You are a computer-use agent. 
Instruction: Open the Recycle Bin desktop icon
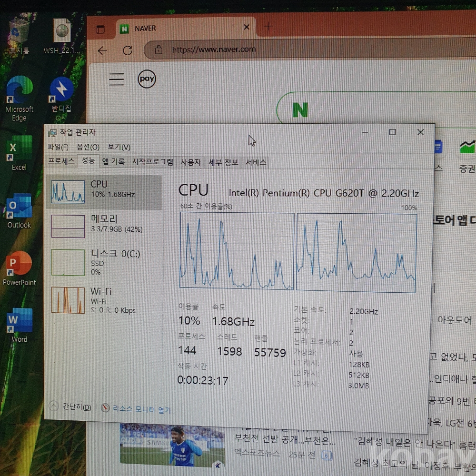click(x=19, y=36)
